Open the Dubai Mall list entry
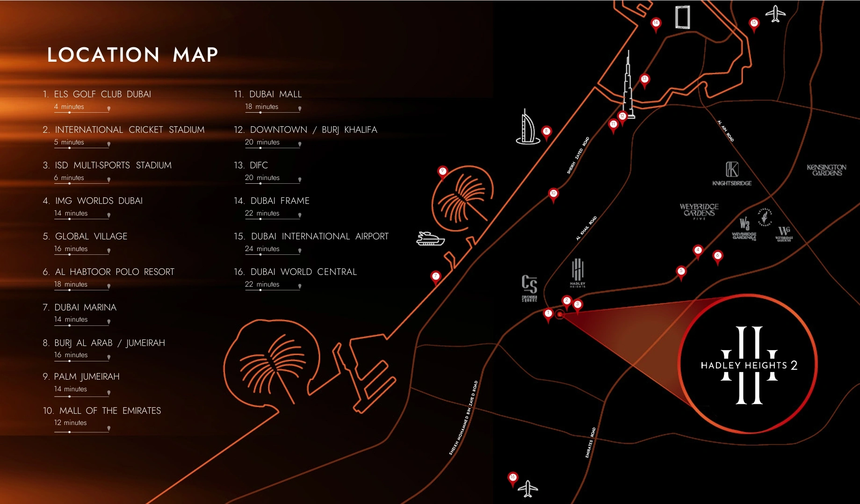This screenshot has height=504, width=860. pos(275,94)
